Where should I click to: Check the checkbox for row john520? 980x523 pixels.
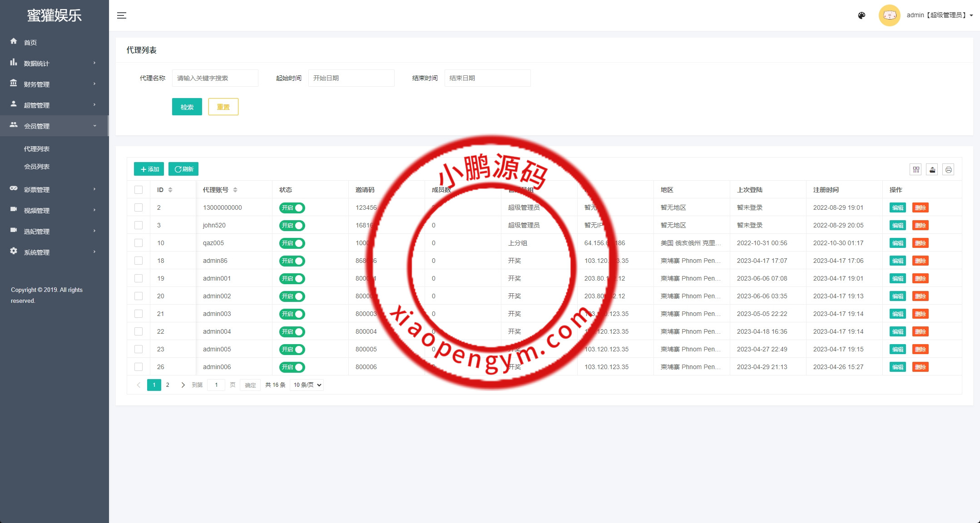(x=139, y=225)
